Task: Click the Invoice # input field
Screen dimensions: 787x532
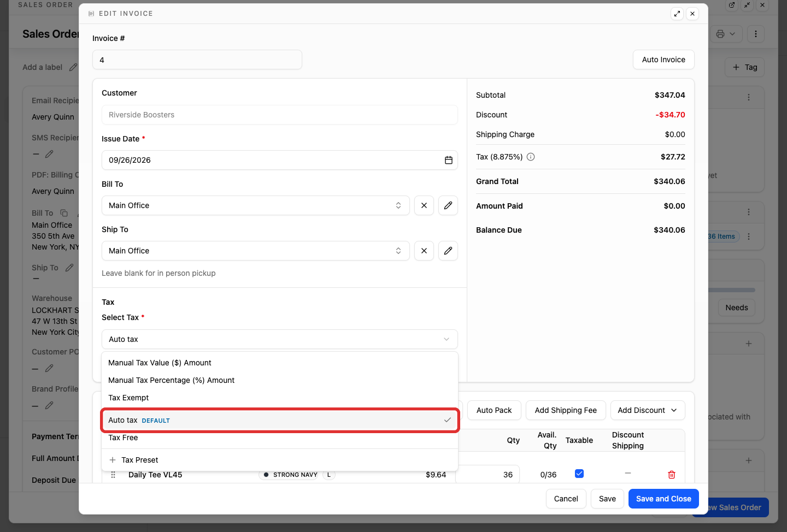Action: (197, 60)
